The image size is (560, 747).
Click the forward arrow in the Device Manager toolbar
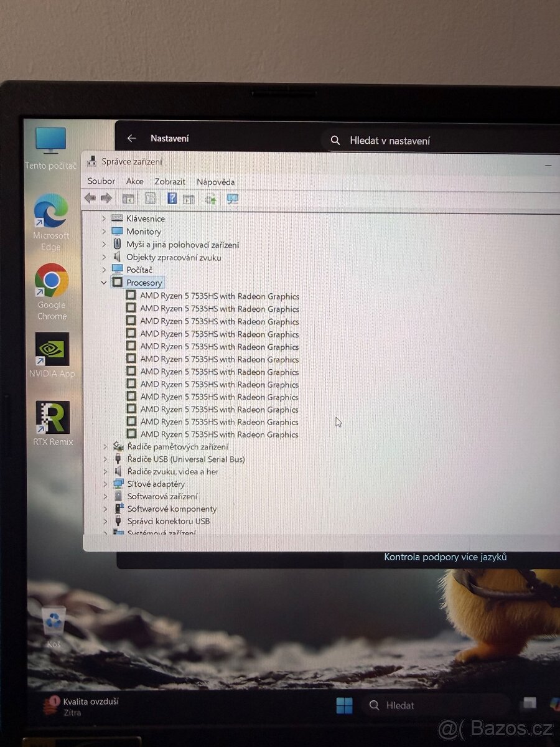106,198
